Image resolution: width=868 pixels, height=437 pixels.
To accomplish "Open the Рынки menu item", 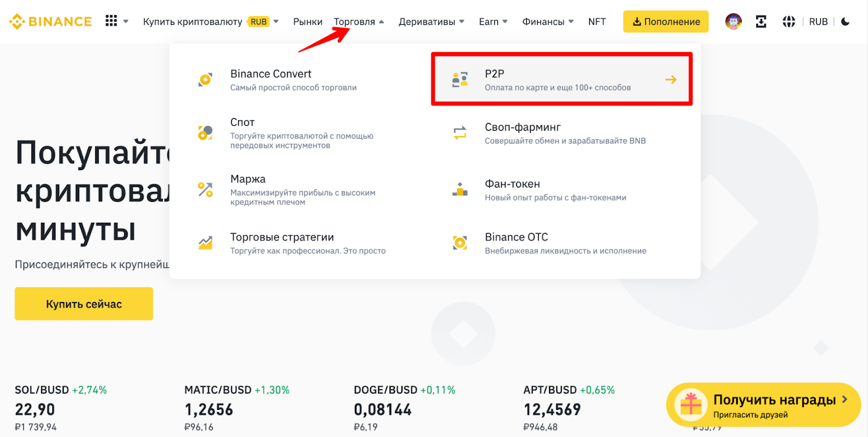I will pyautogui.click(x=308, y=22).
